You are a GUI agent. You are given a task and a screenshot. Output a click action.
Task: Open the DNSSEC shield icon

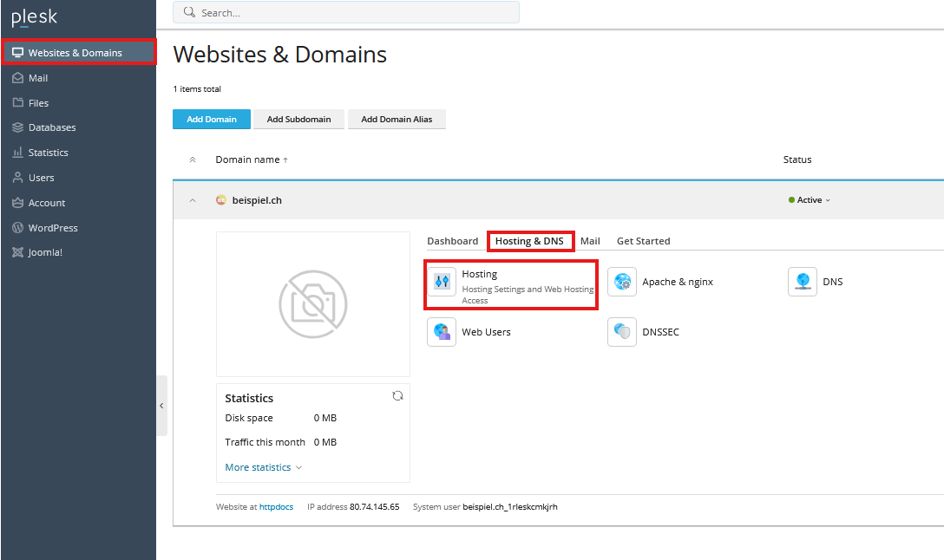click(x=622, y=332)
